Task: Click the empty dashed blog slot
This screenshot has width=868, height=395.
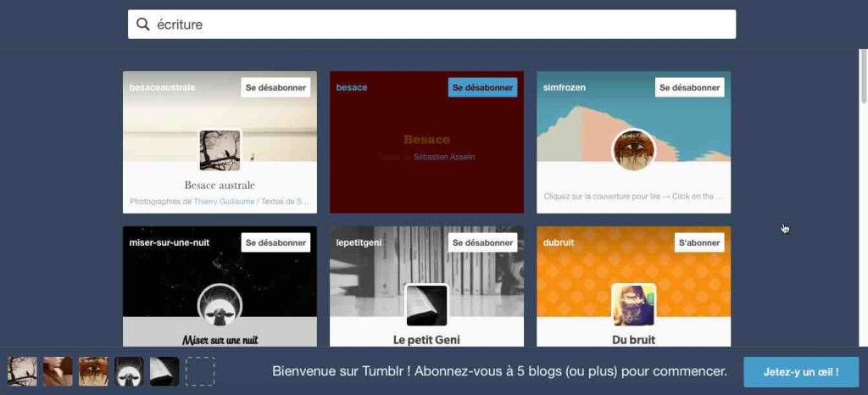Action: pyautogui.click(x=200, y=371)
